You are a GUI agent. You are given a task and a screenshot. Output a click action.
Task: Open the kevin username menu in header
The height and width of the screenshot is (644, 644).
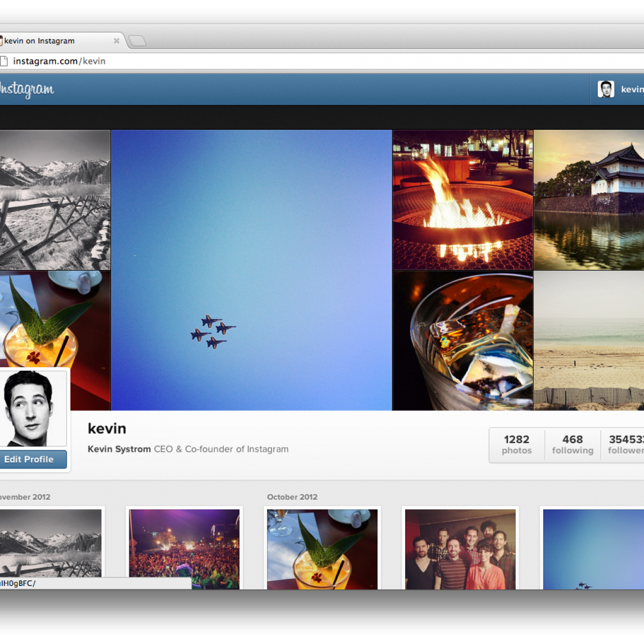pyautogui.click(x=632, y=90)
